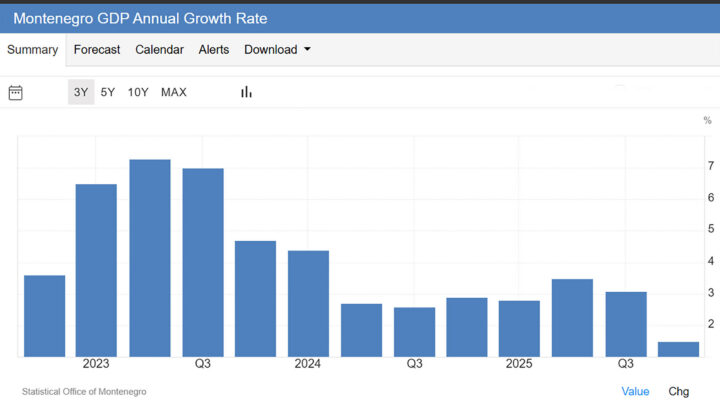
Task: Click the Chg link below chart
Action: (678, 391)
